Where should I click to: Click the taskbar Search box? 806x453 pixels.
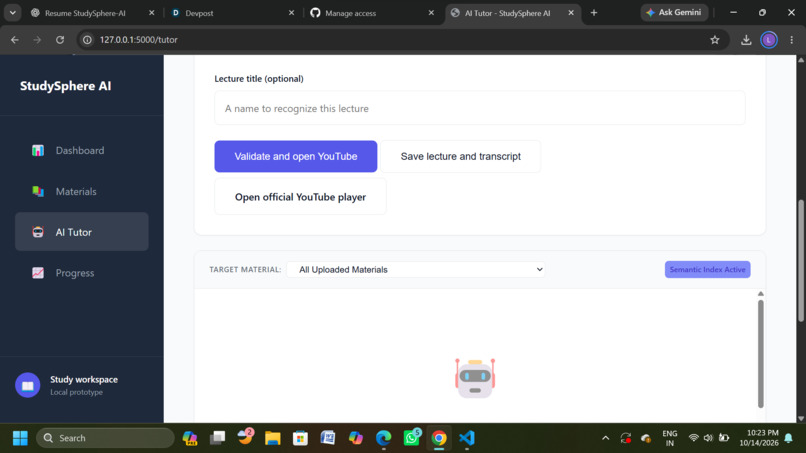coord(105,438)
